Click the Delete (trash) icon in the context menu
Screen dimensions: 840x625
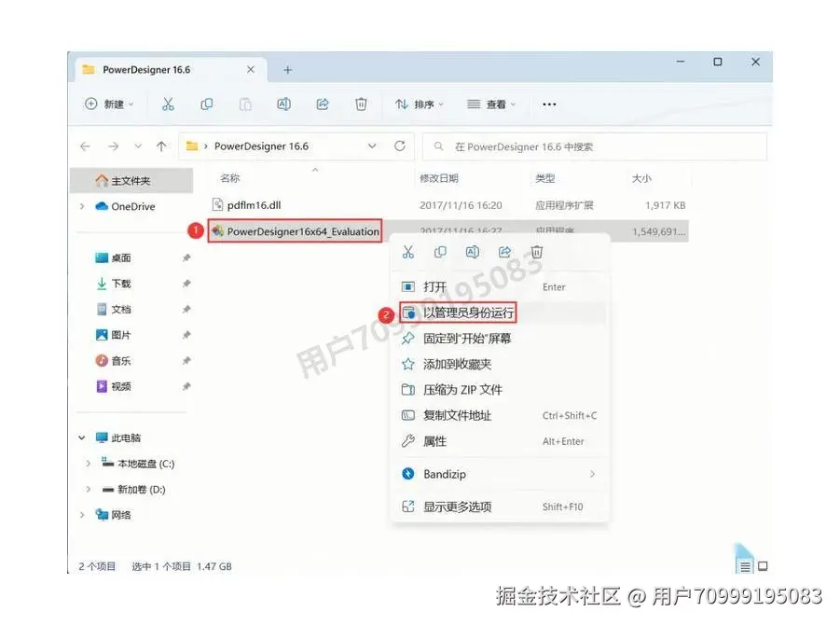(536, 251)
